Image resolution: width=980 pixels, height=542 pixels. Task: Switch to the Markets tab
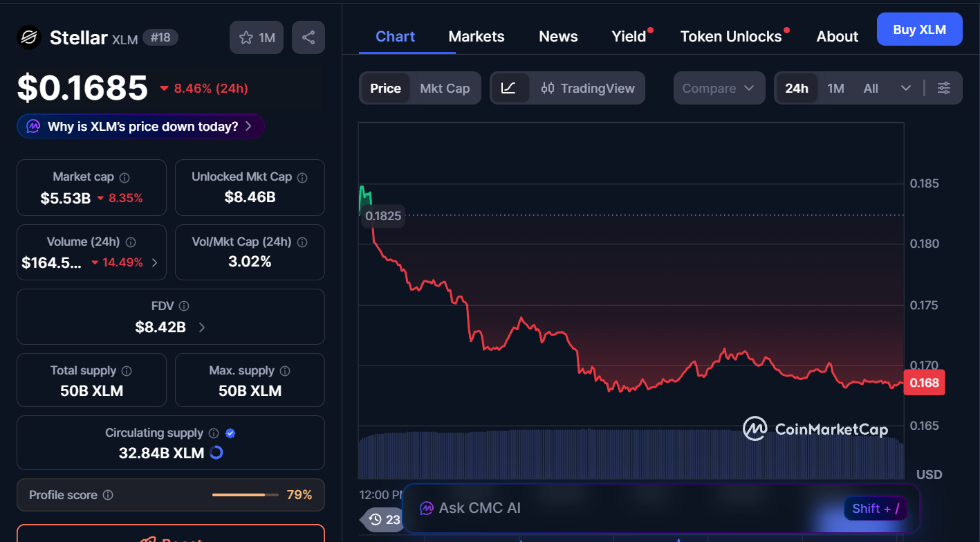(x=477, y=36)
